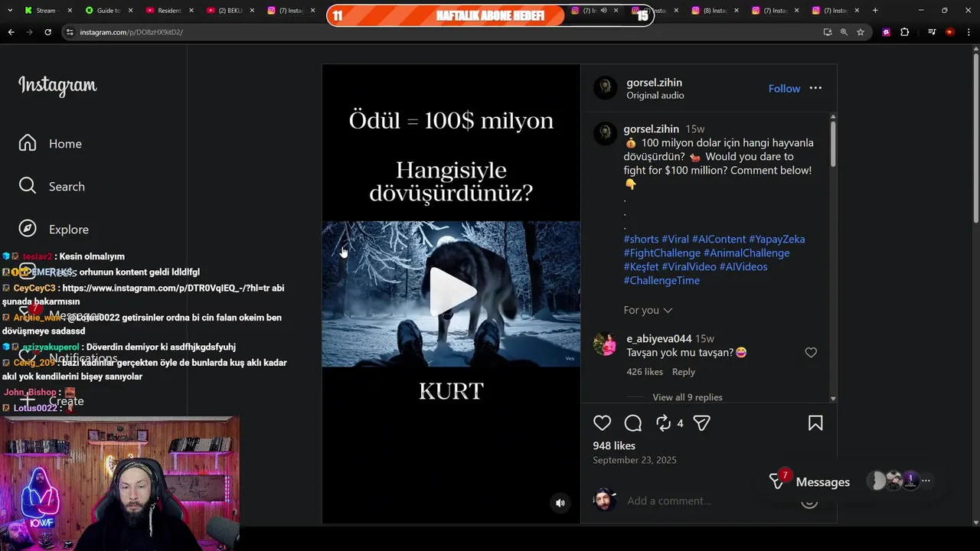Open hashtag #Keşfet
The width and height of the screenshot is (980, 551).
tap(641, 267)
